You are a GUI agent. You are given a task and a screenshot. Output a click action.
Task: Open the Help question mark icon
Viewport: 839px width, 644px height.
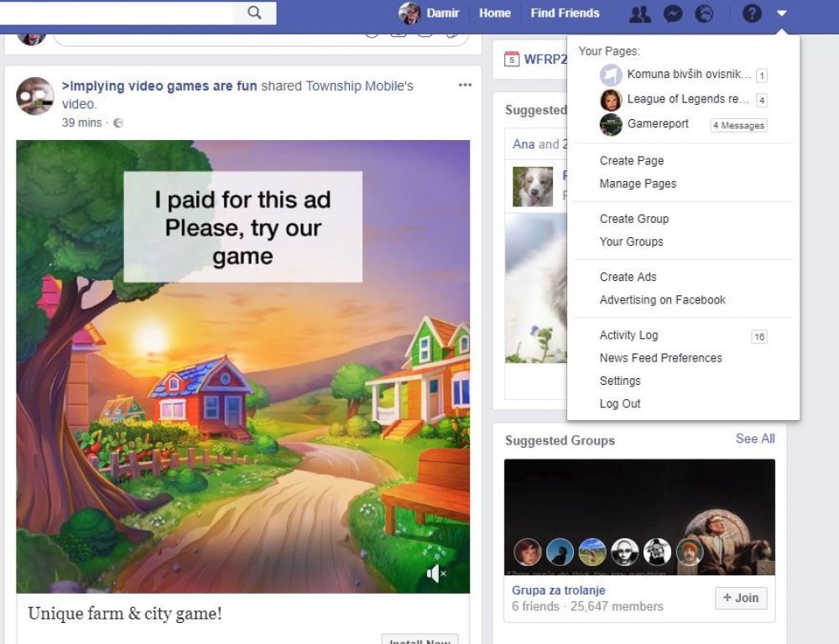click(x=752, y=13)
